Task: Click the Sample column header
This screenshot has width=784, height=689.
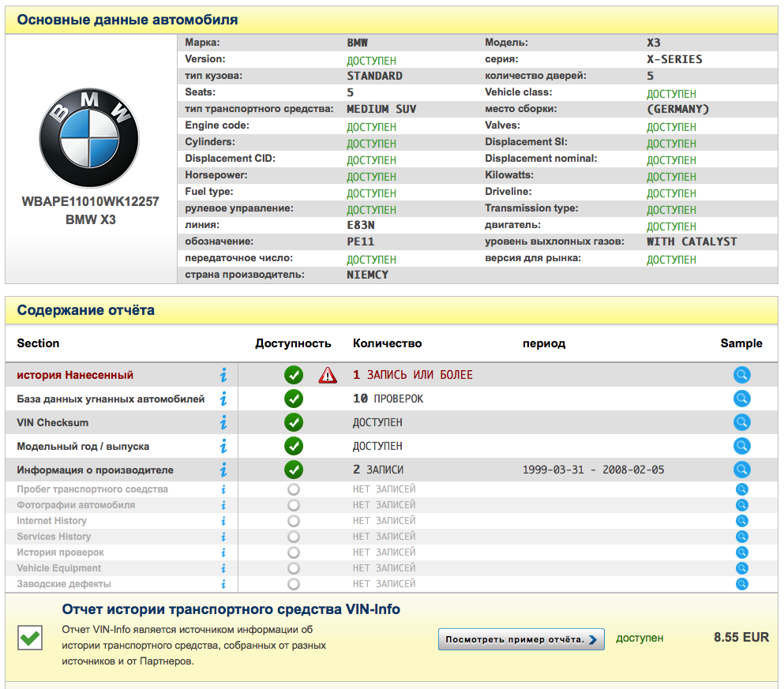Action: click(x=741, y=343)
